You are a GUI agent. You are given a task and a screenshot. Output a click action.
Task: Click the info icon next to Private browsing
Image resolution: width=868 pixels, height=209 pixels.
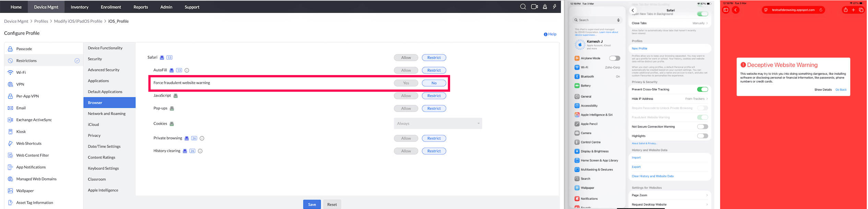pos(202,138)
